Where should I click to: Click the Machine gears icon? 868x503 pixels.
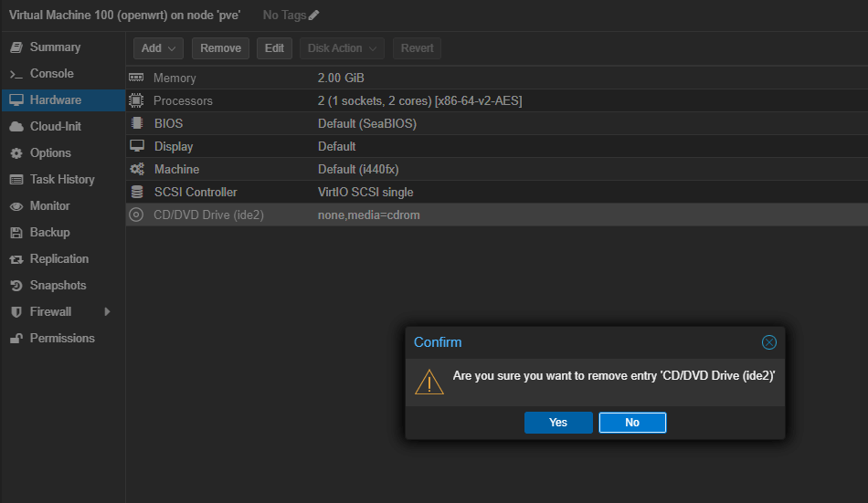(137, 169)
